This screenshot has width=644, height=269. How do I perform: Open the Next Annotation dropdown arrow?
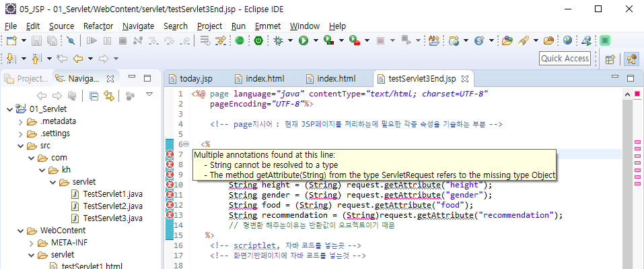[24, 59]
